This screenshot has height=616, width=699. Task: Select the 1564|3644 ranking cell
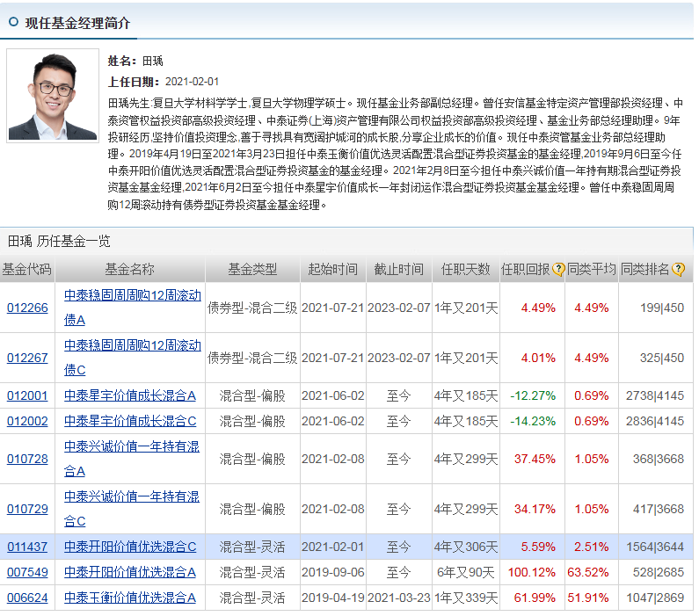point(655,547)
